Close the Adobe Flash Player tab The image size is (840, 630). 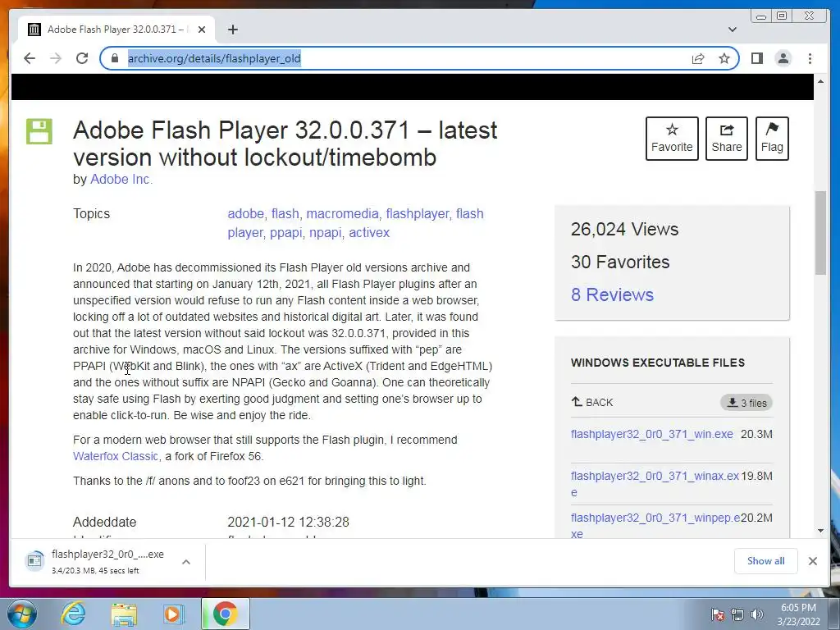[x=202, y=30]
